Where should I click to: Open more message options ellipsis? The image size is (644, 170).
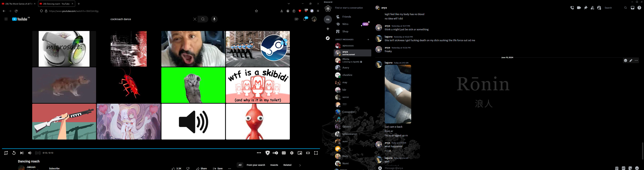(x=636, y=61)
